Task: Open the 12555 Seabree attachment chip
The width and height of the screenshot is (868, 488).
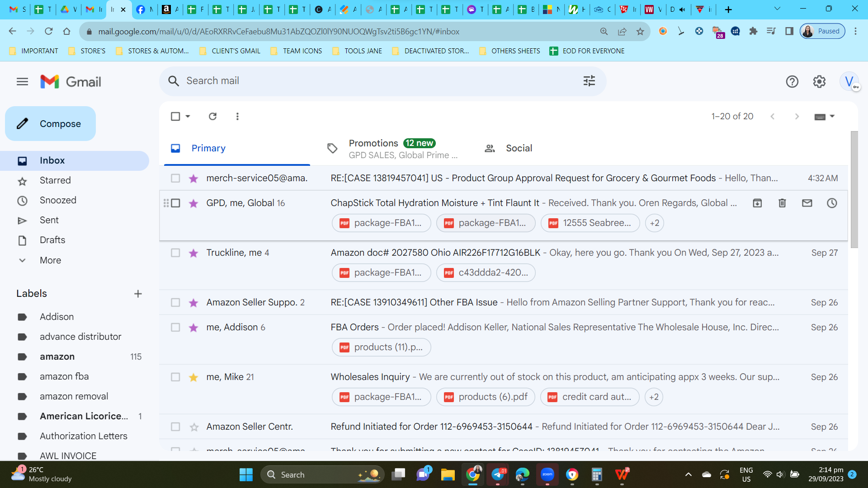Action: tap(590, 223)
